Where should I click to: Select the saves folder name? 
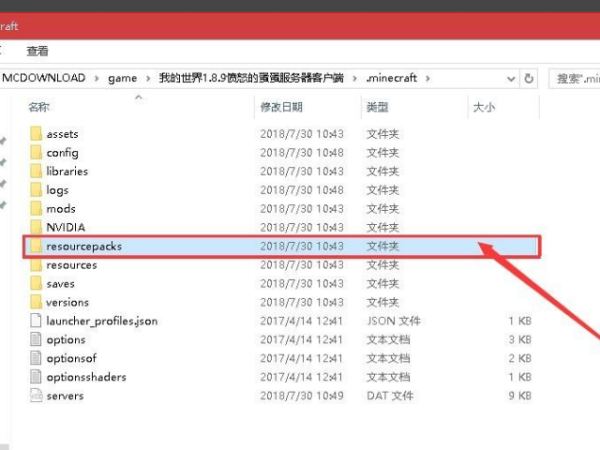[60, 284]
